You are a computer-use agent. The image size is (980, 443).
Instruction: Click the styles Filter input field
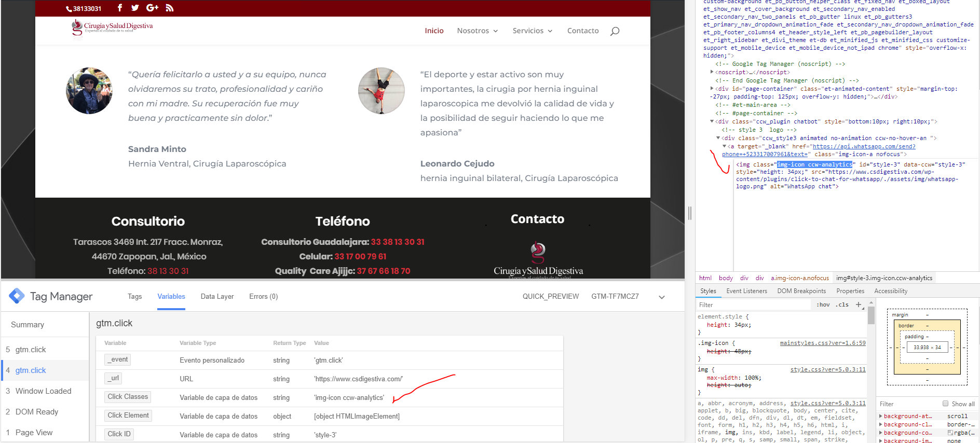click(753, 304)
